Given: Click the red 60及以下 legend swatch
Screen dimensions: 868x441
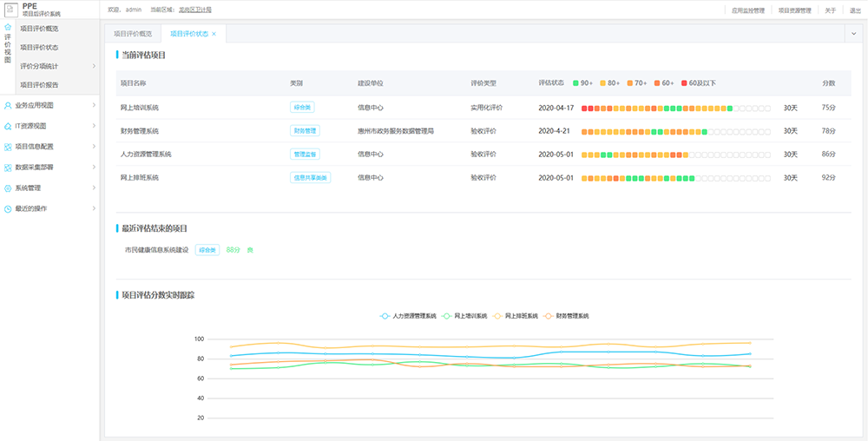Looking at the screenshot, I should (x=684, y=83).
